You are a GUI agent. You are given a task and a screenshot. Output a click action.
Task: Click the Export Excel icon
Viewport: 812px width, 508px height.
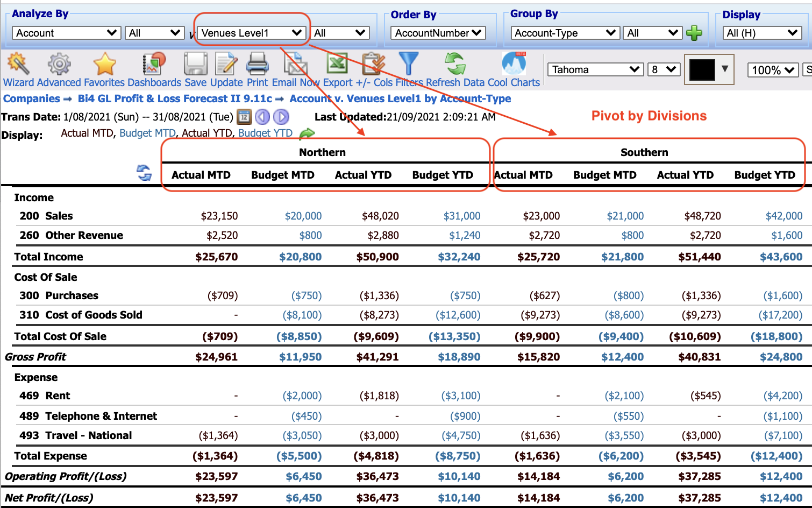coord(337,63)
